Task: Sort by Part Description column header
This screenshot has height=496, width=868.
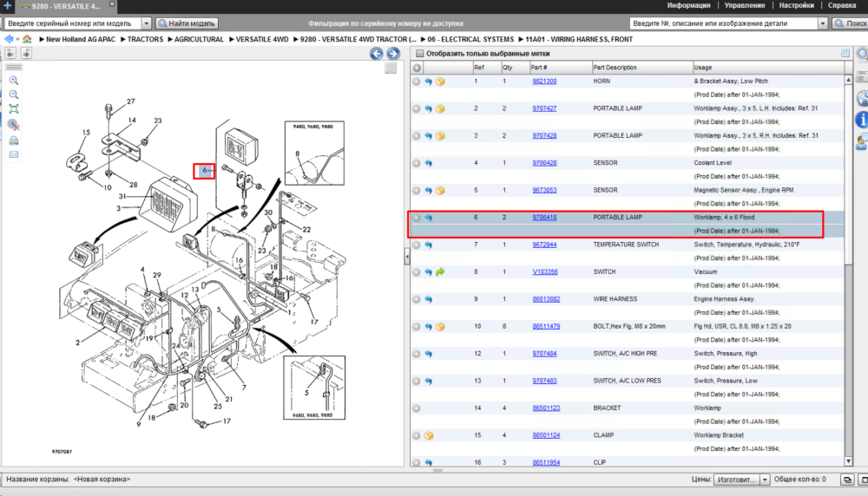Action: [642, 68]
